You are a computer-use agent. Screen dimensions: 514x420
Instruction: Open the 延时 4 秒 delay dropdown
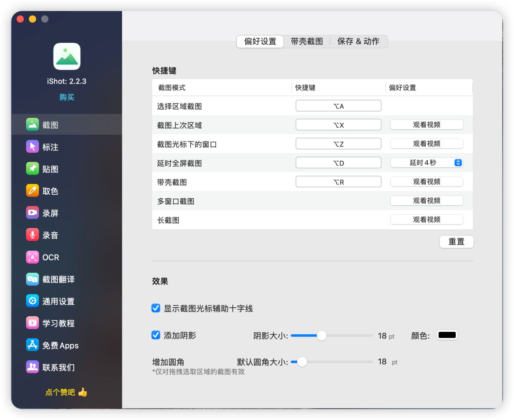[426, 162]
